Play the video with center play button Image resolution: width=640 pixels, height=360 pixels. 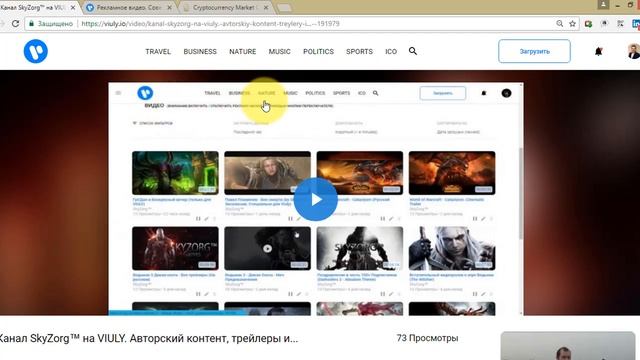coord(316,199)
